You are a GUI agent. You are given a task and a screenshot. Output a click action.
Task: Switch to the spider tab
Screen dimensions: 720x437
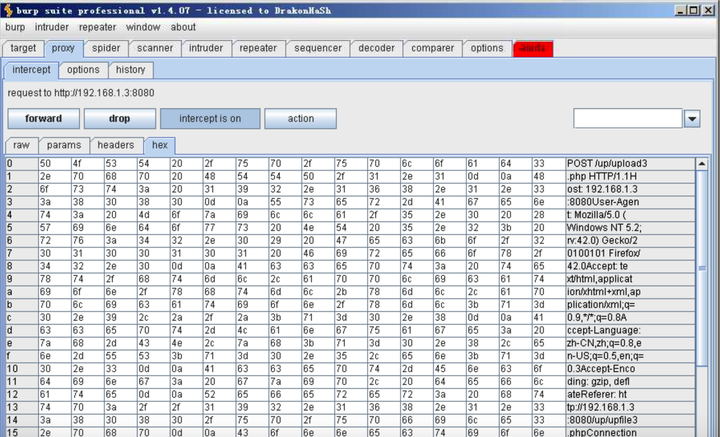point(106,48)
